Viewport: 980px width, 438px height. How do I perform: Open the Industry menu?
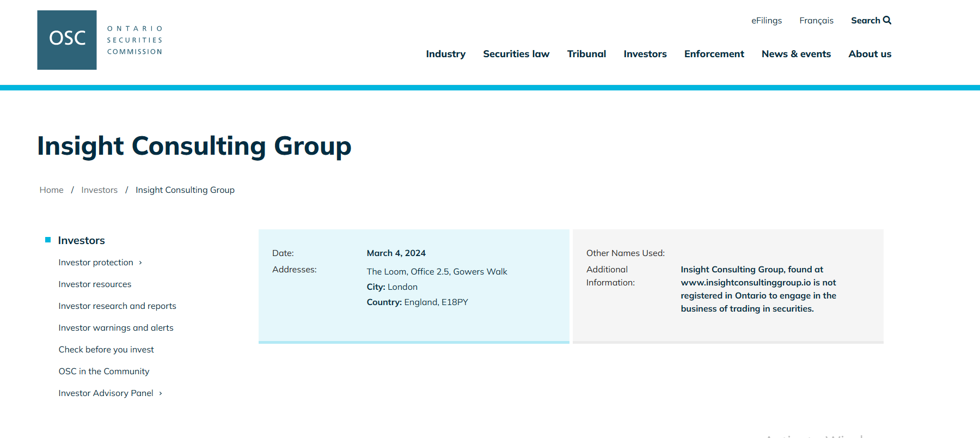[445, 54]
